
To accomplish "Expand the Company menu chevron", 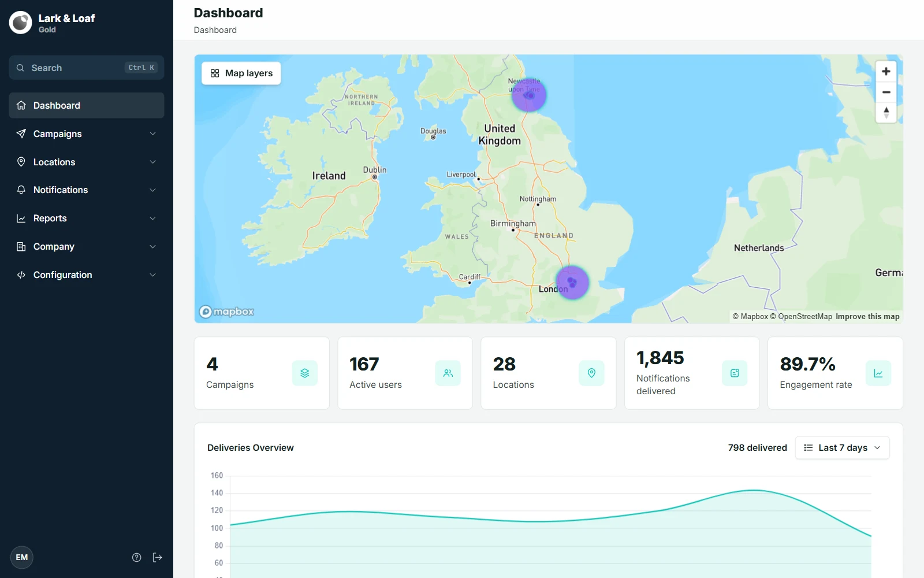I will (153, 246).
